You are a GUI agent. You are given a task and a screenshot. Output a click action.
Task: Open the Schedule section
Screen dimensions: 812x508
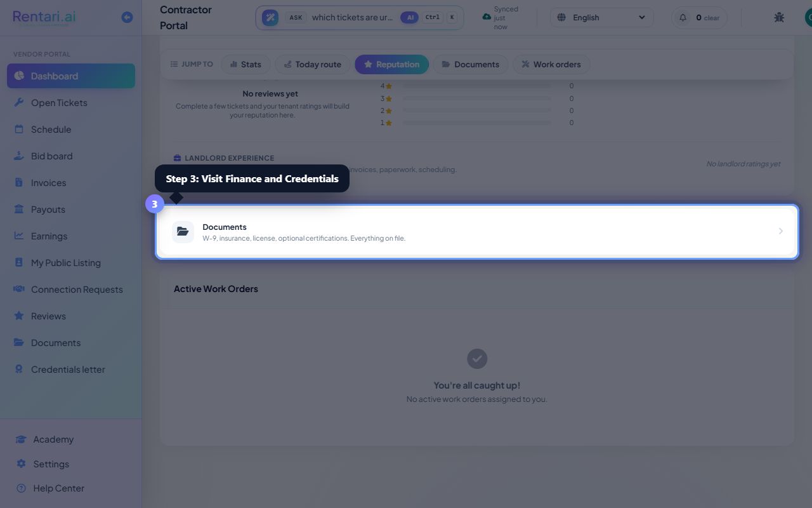coord(71,129)
